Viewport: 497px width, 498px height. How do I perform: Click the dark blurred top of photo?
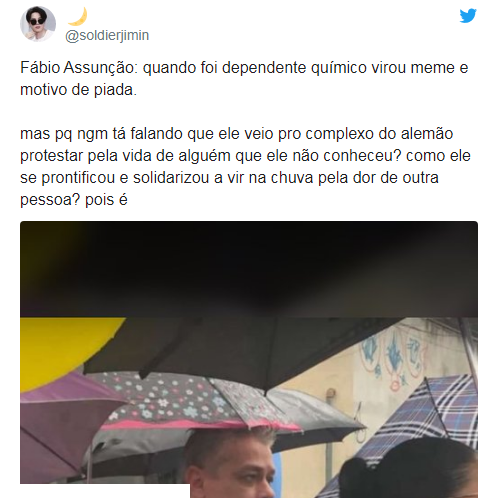coord(249,269)
